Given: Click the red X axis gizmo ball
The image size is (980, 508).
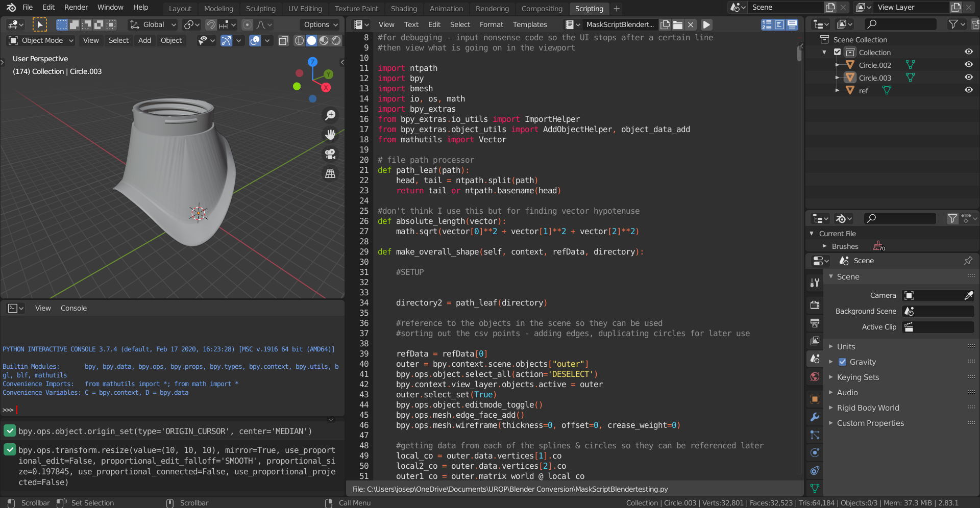Looking at the screenshot, I should click(x=326, y=88).
